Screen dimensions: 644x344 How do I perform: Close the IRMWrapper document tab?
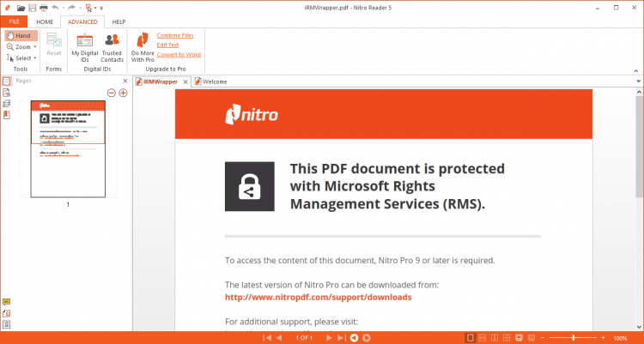point(185,82)
